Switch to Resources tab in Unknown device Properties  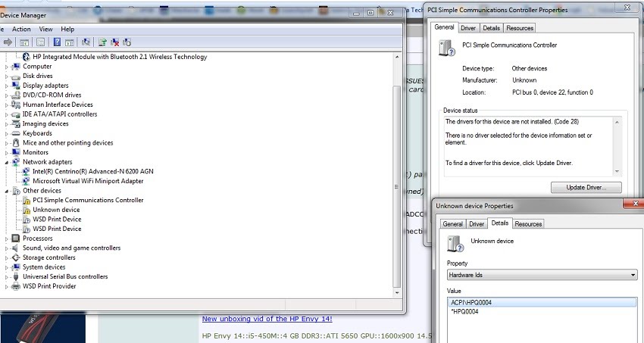(528, 224)
